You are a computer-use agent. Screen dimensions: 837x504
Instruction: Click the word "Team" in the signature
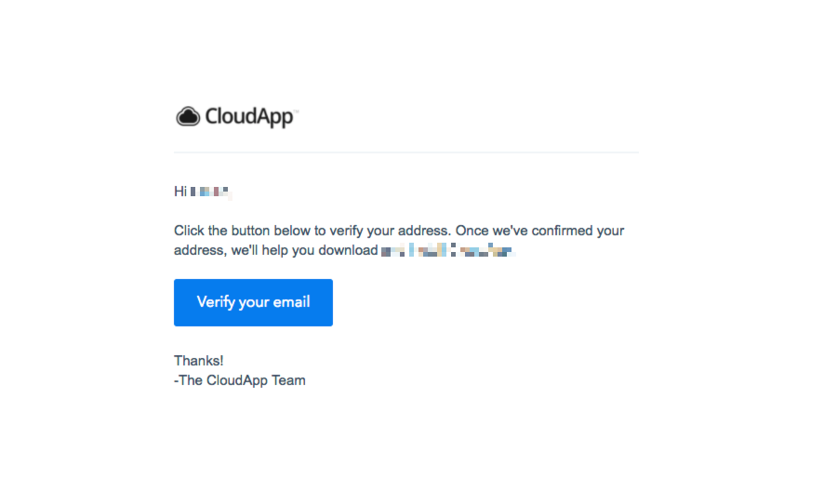pos(288,379)
